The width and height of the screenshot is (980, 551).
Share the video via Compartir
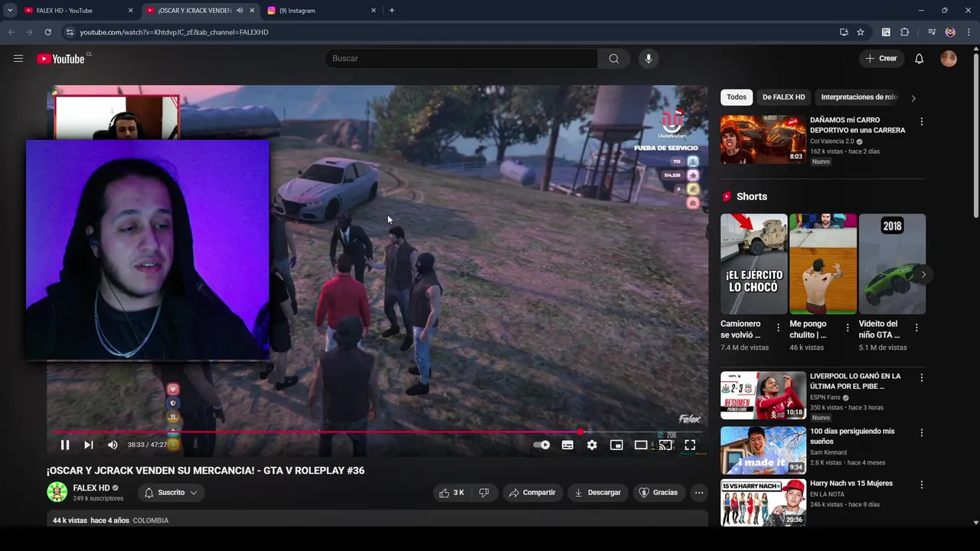[x=532, y=493]
